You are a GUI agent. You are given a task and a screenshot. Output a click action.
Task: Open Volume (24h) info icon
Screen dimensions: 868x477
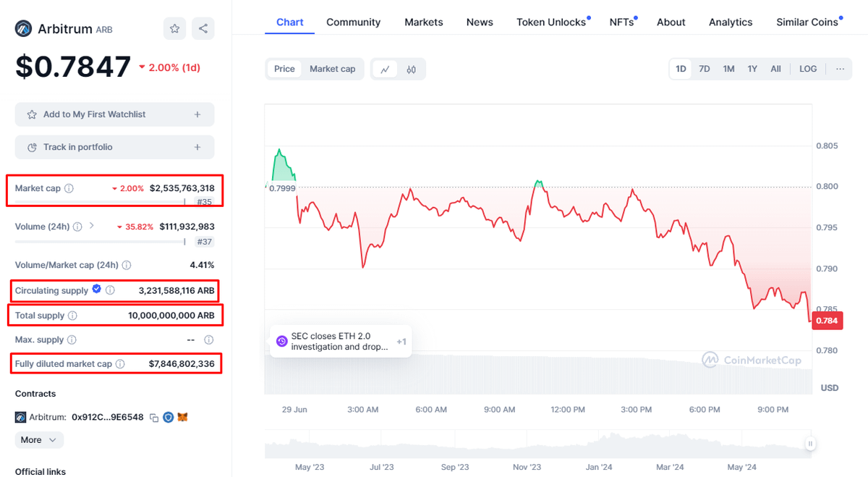(x=77, y=227)
